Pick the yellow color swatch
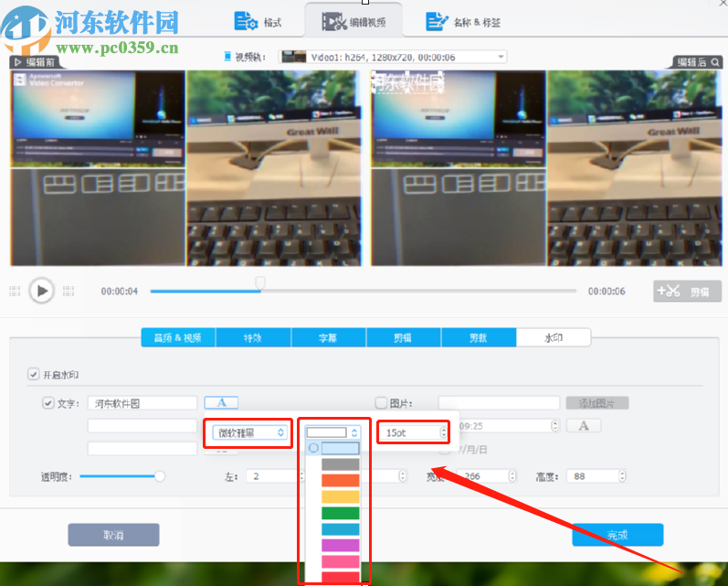The image size is (728, 586). [341, 496]
